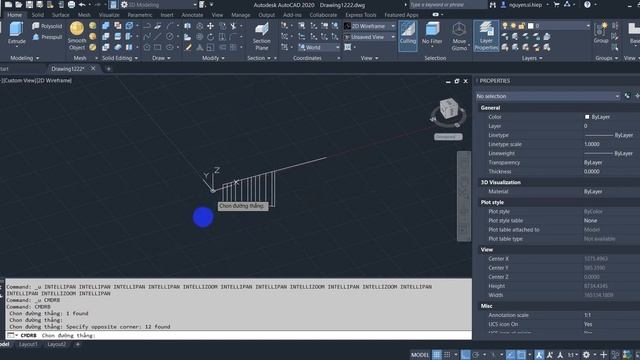Screen dimensions: 640x360
Task: Click the command line input field
Action: [239, 335]
